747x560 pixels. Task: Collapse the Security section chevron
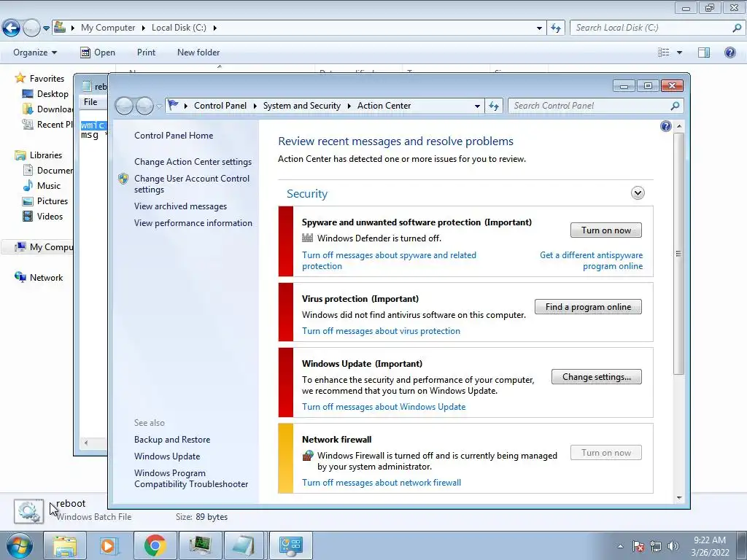(x=638, y=192)
